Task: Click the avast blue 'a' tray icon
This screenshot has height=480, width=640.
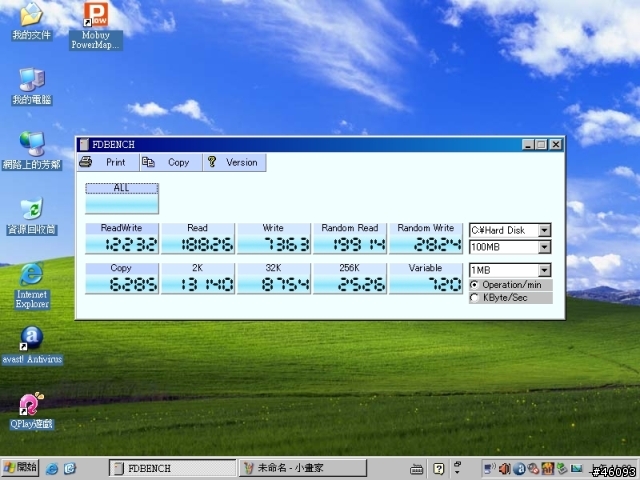Action: coord(519,469)
